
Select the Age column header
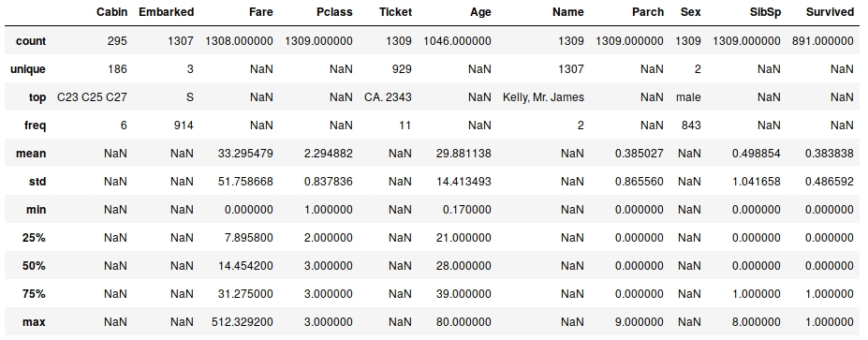[x=480, y=12]
